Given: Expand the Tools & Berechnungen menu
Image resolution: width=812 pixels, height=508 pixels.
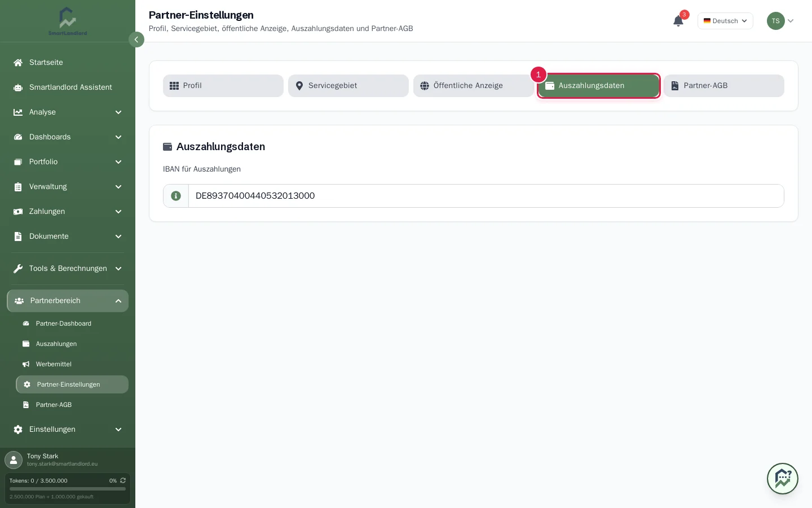Looking at the screenshot, I should pyautogui.click(x=68, y=269).
